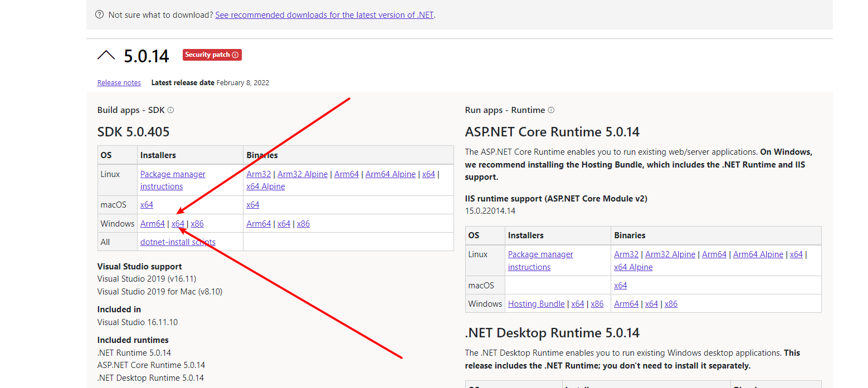This screenshot has height=388, width=868.
Task: Download ASP.NET Runtime Linux Arm32 Alpine binary
Action: click(670, 254)
